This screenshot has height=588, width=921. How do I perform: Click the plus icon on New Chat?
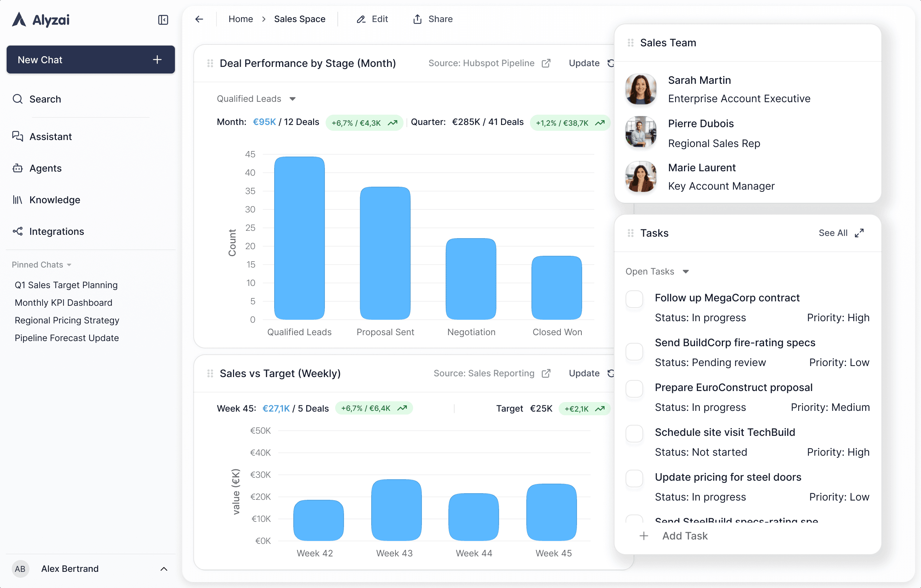157,60
